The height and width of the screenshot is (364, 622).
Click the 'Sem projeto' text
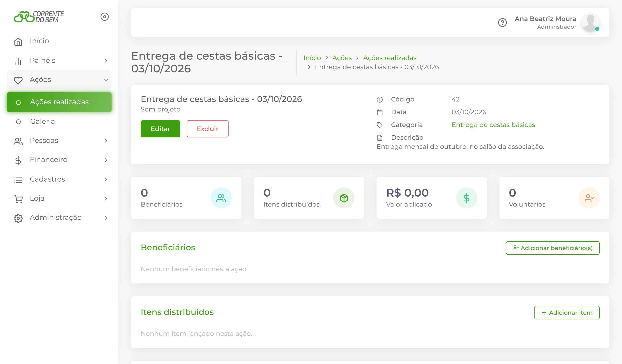tap(161, 109)
